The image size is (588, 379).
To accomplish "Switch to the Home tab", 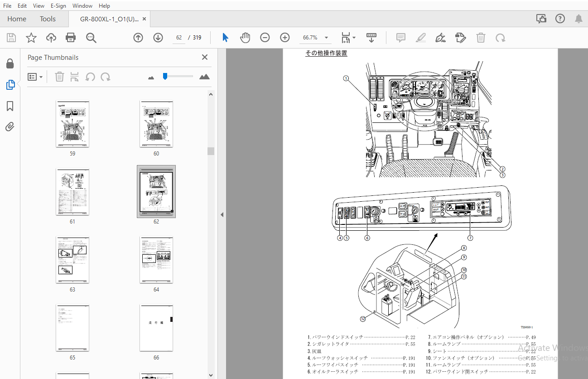I will pyautogui.click(x=17, y=19).
